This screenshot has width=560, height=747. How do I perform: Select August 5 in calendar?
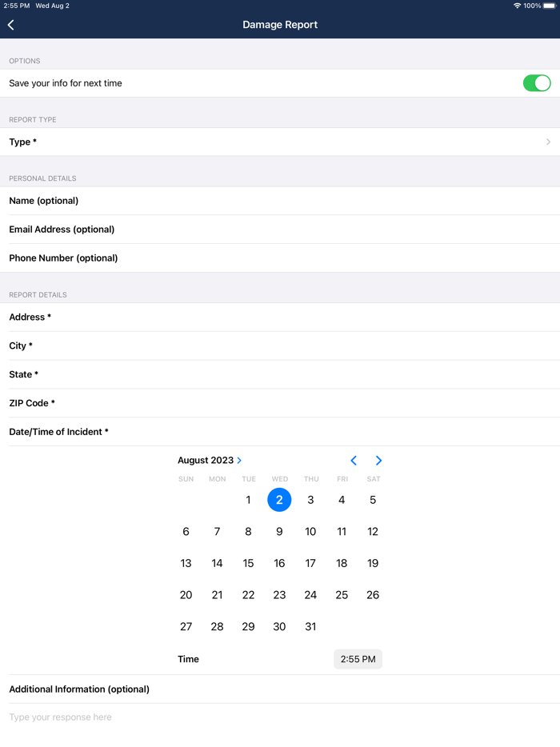tap(373, 500)
